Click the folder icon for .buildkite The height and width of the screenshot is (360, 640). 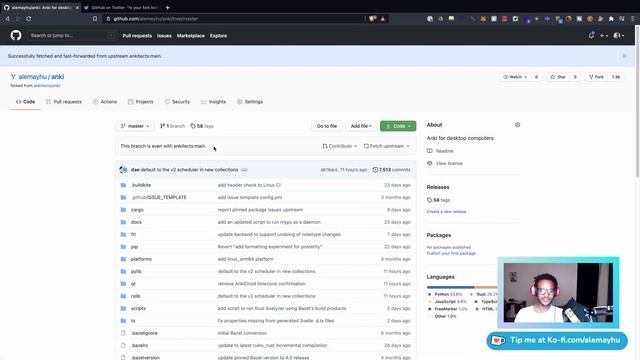point(123,185)
